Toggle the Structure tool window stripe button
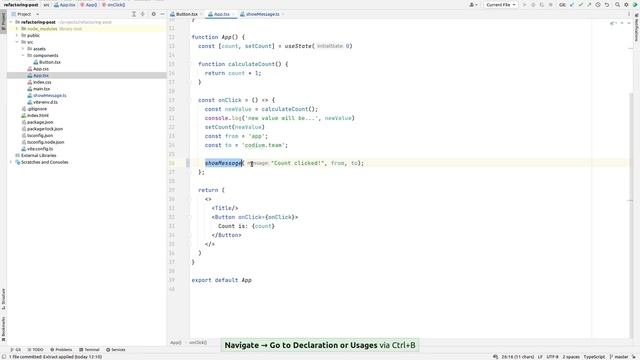640x360 pixels. pyautogui.click(x=3, y=299)
